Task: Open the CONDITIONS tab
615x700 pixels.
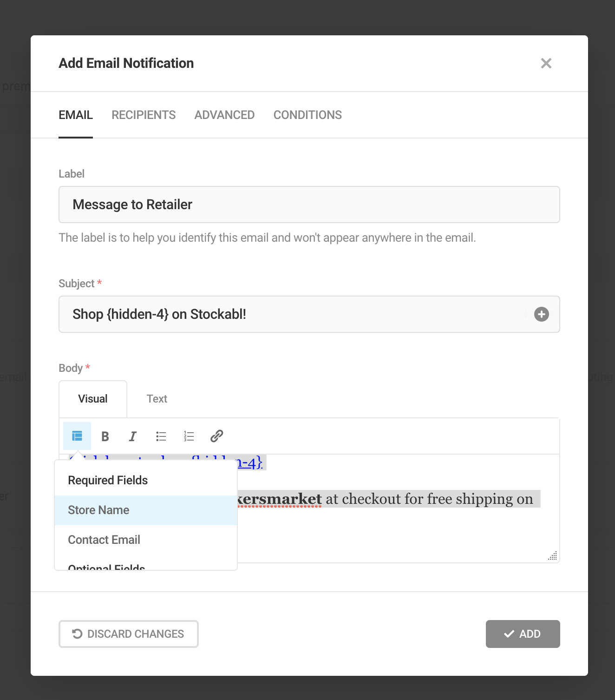Action: pos(307,115)
